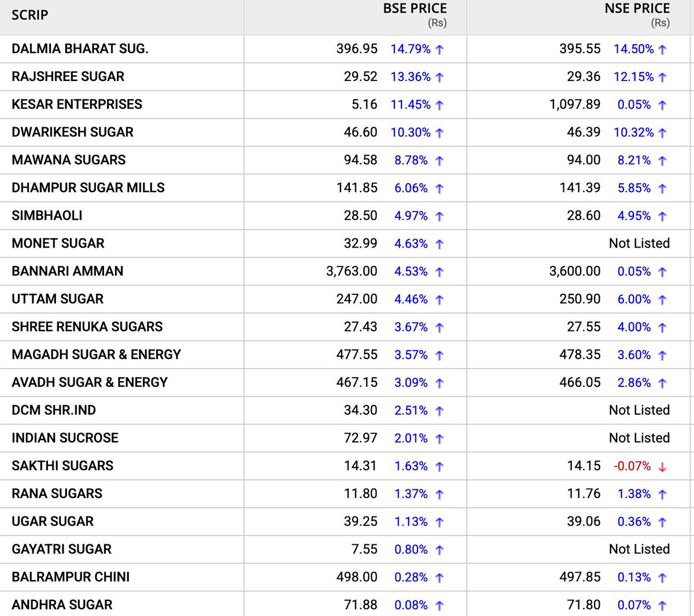Click NSE change 14.50% for Dalmia Bharat

point(634,49)
